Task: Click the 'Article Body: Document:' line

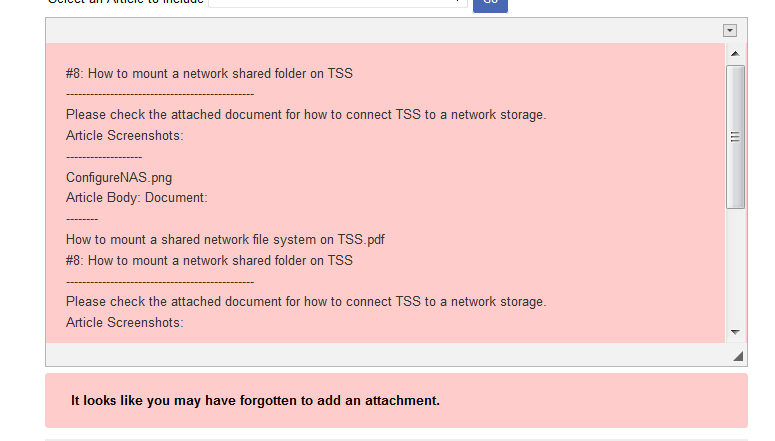Action: (137, 198)
